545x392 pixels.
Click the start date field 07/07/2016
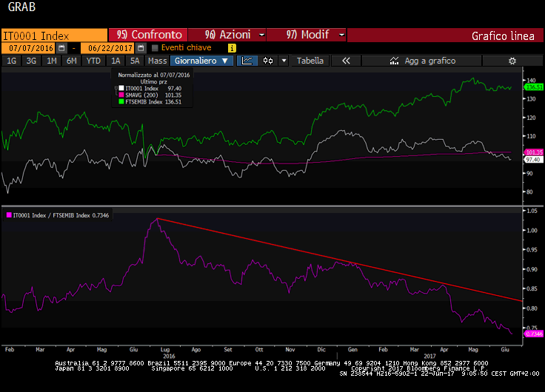pyautogui.click(x=30, y=48)
